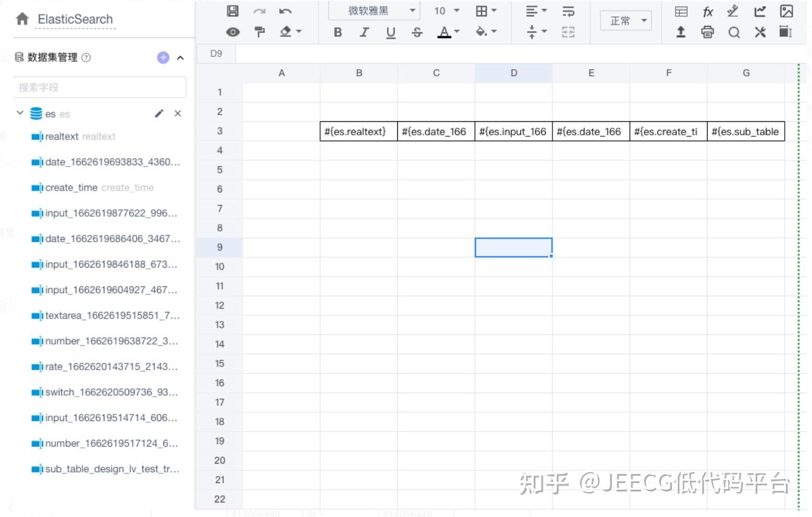Click the table layout icon

(681, 11)
